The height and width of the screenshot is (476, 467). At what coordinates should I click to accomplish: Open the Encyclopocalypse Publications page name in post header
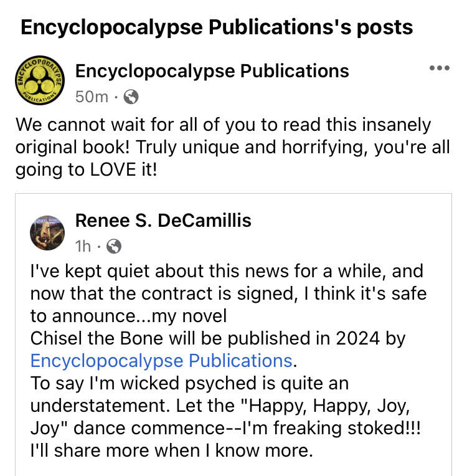[x=212, y=71]
